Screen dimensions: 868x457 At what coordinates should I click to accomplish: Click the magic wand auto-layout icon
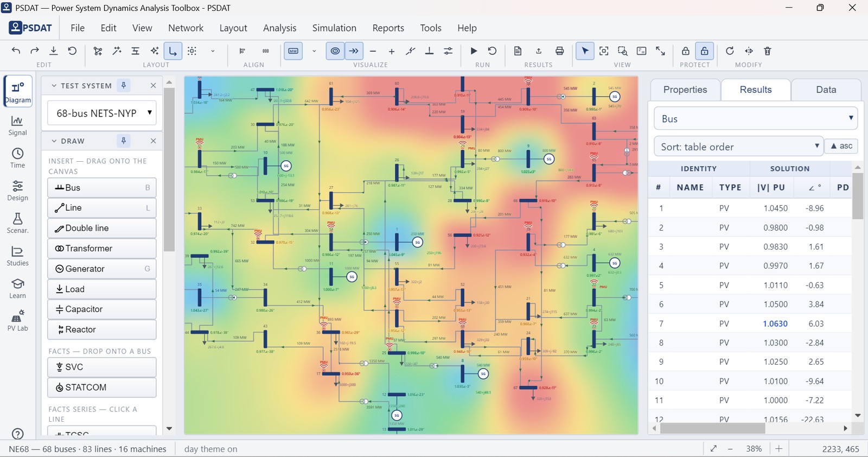(x=117, y=51)
